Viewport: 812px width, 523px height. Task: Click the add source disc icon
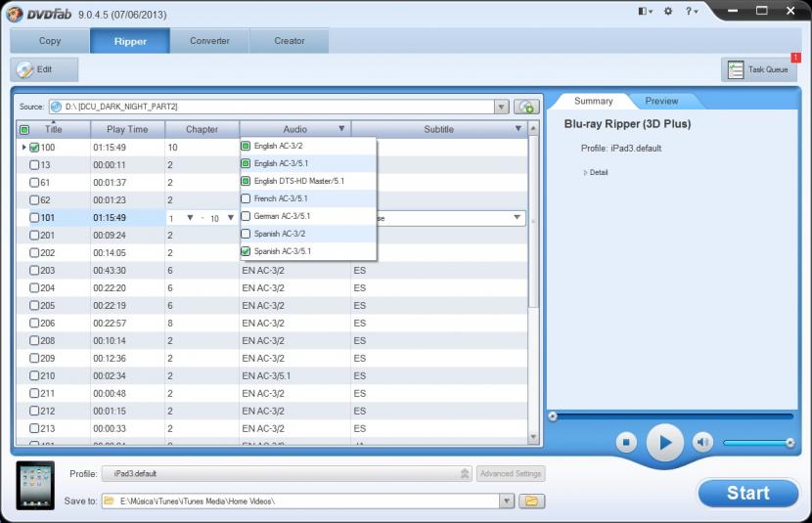coord(527,107)
